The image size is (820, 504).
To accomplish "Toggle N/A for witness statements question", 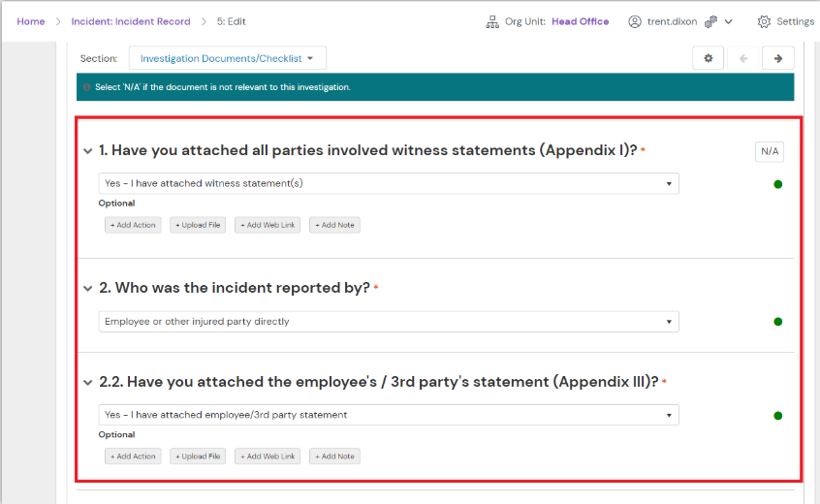I will coord(770,151).
